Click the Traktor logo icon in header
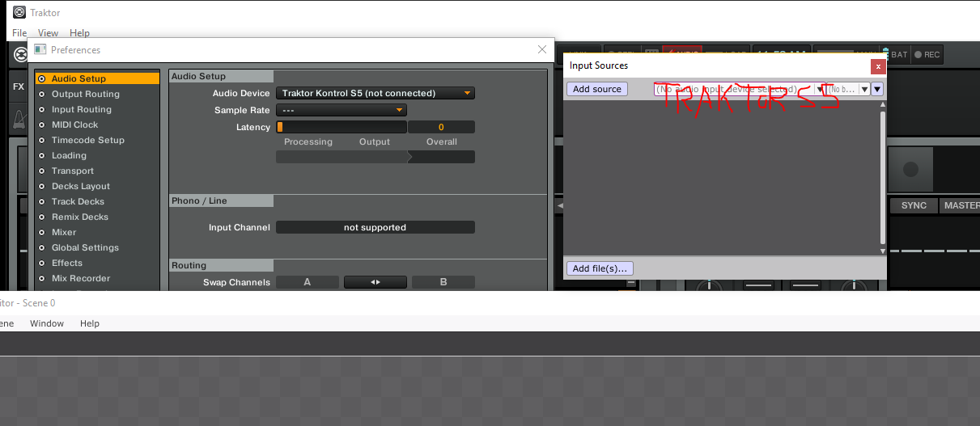This screenshot has height=426, width=980. click(20, 55)
